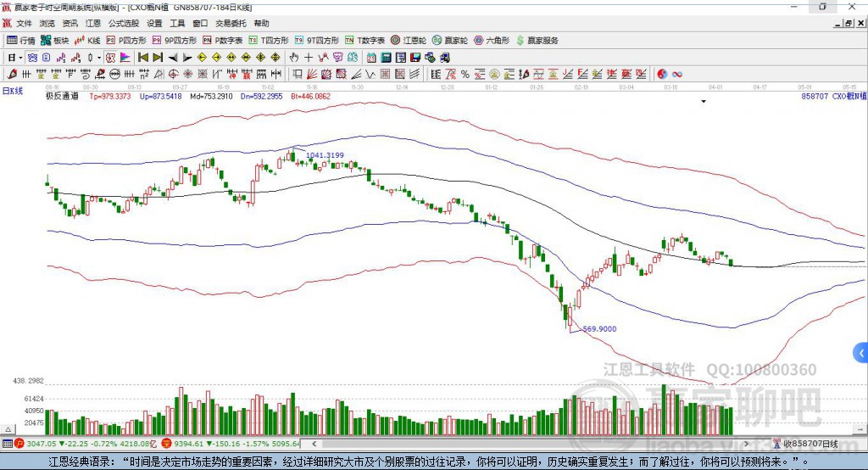Open the 赢家轮 wheel tool
This screenshot has width=868, height=470.
click(450, 41)
